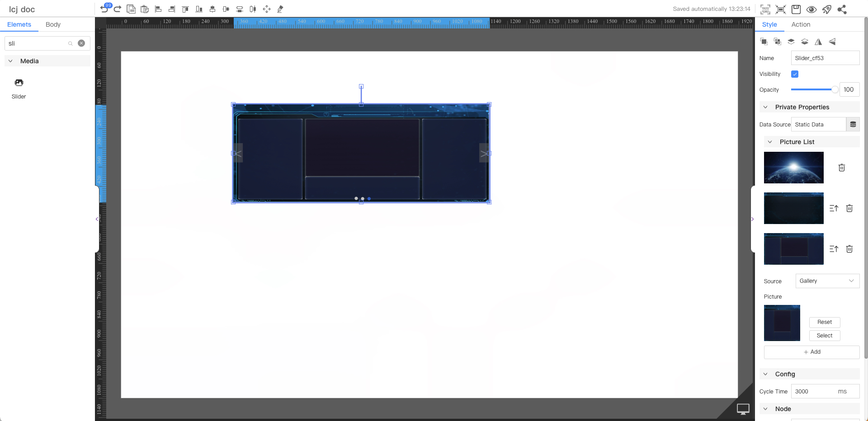Align selected elements to top edge
Screen dimensions: 868x421
tap(185, 9)
